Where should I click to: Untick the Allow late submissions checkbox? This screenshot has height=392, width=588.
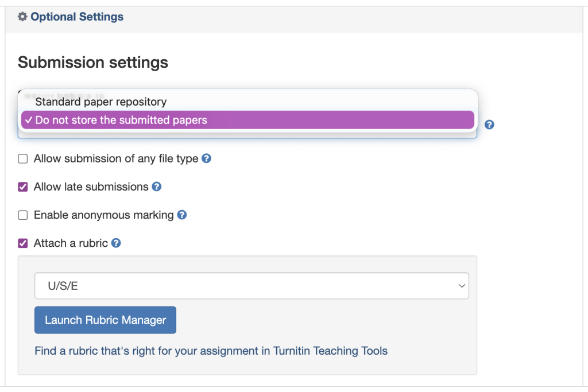coord(23,187)
